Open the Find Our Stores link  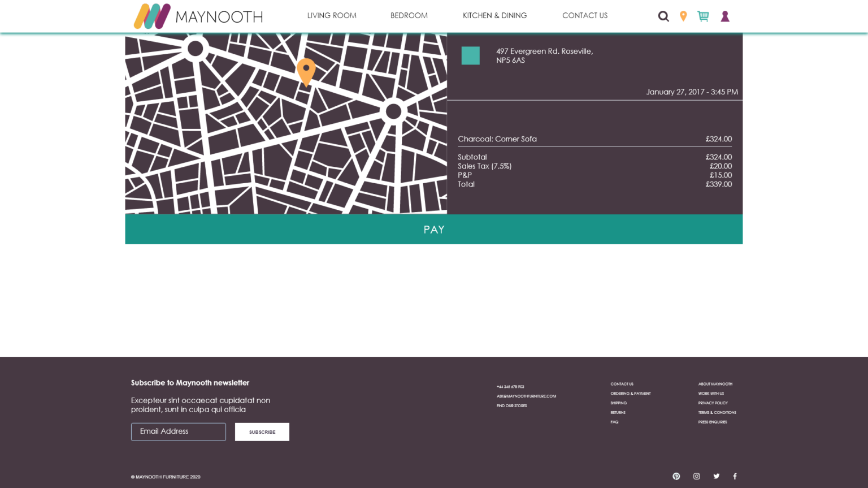coord(511,406)
